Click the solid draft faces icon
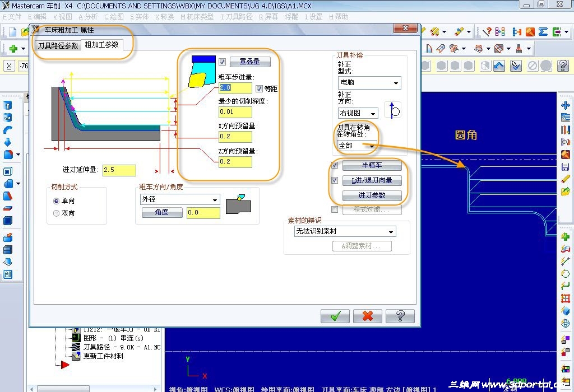Image resolution: width=574 pixels, height=392 pixels. (8, 196)
